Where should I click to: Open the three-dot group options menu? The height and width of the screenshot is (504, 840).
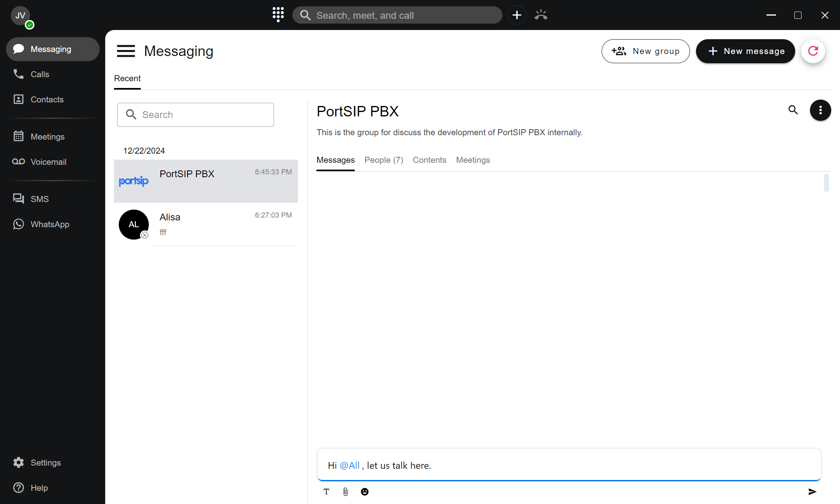[x=820, y=110]
